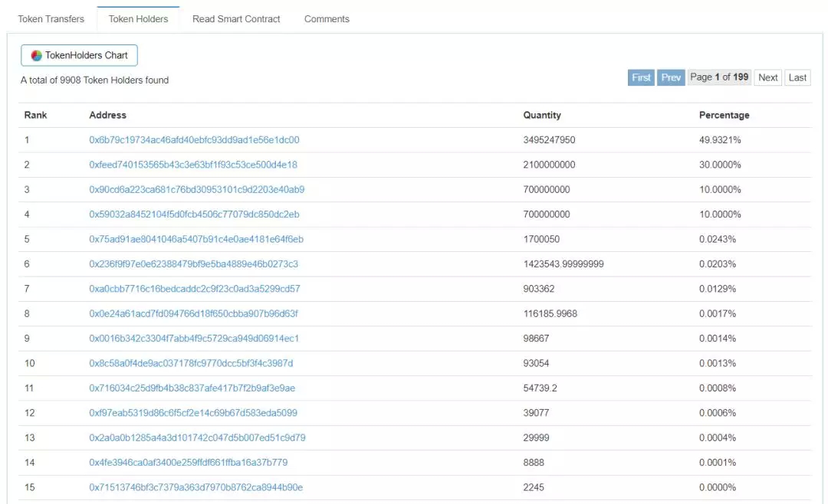Screen dimensions: 828x504
Task: Go to the Next page of holders
Action: pos(767,77)
